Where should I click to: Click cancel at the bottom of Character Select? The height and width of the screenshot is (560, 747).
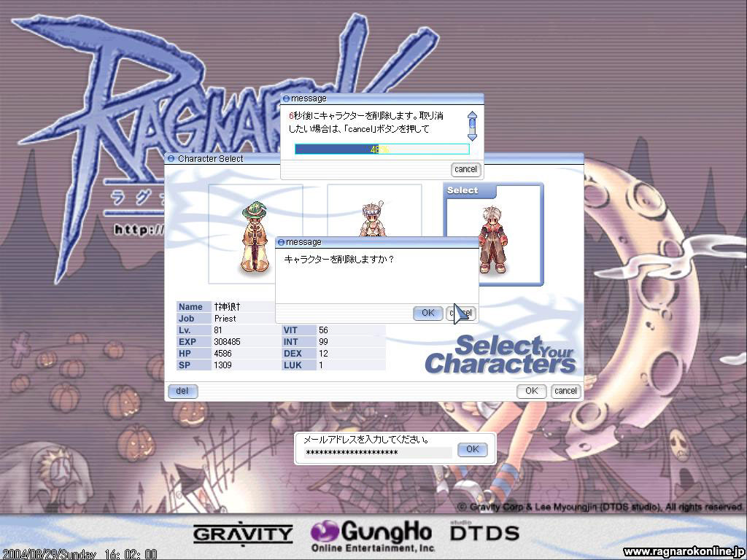(565, 391)
